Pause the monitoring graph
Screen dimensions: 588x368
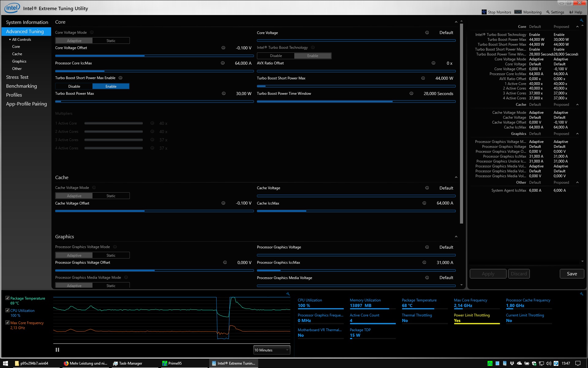click(x=57, y=350)
